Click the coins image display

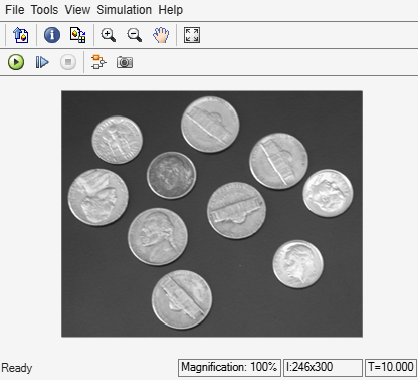click(212, 214)
